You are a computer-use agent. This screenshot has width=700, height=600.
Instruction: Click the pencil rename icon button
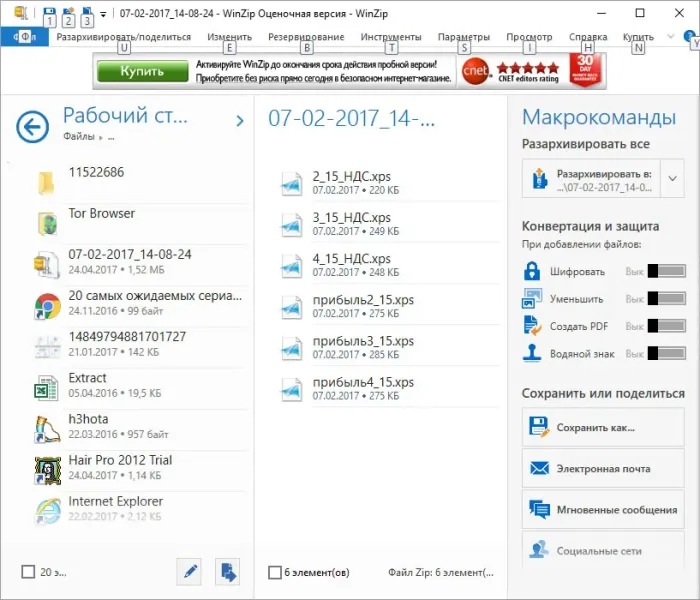point(190,571)
